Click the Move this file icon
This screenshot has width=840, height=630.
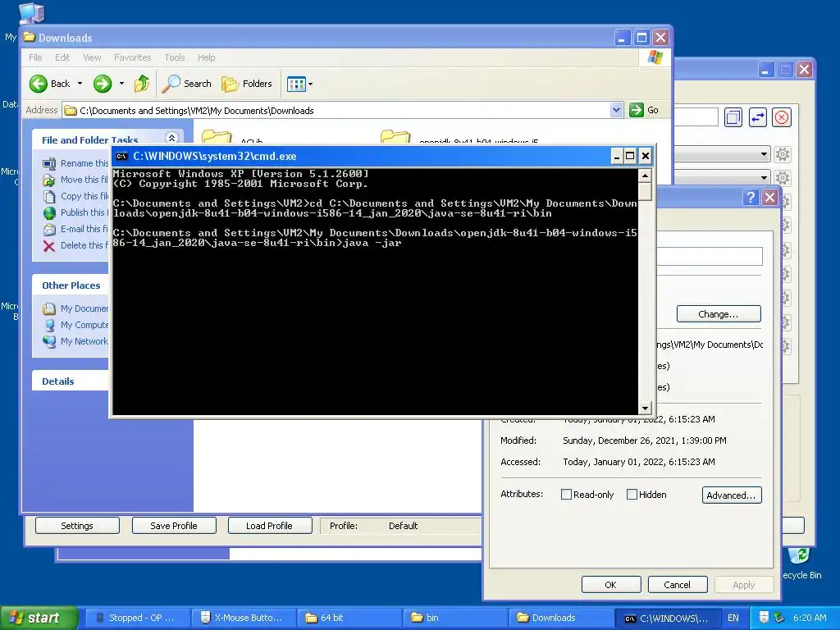click(49, 180)
